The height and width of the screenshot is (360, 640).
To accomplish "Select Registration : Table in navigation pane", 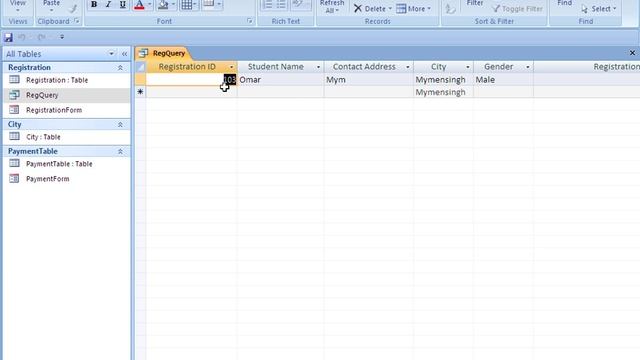I will coord(67,80).
